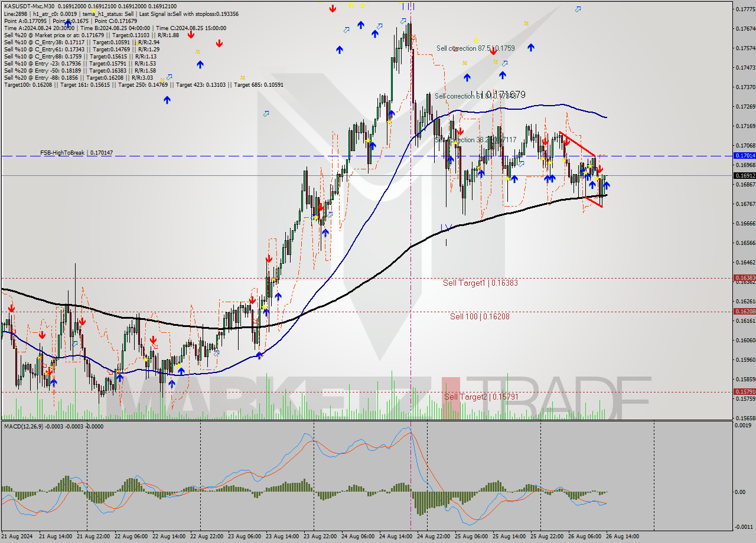This screenshot has height=543, width=756.
Task: Click the red wedge pattern upper trendline
Action: pos(578,143)
